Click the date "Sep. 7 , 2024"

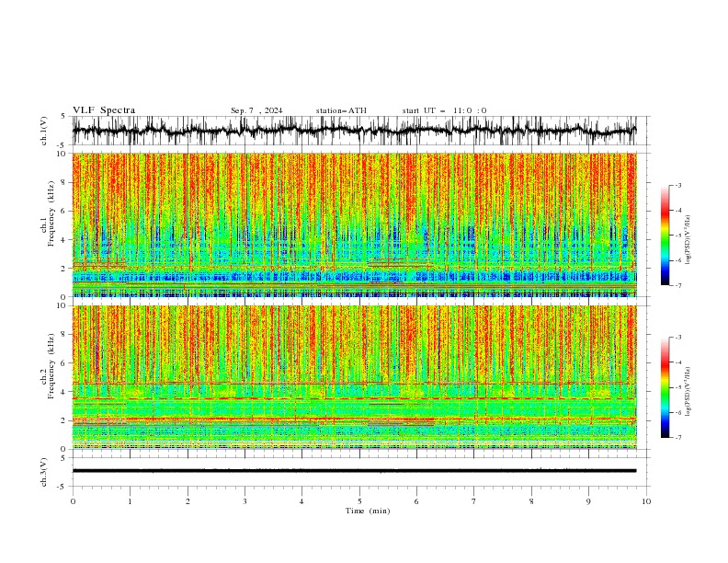256,110
